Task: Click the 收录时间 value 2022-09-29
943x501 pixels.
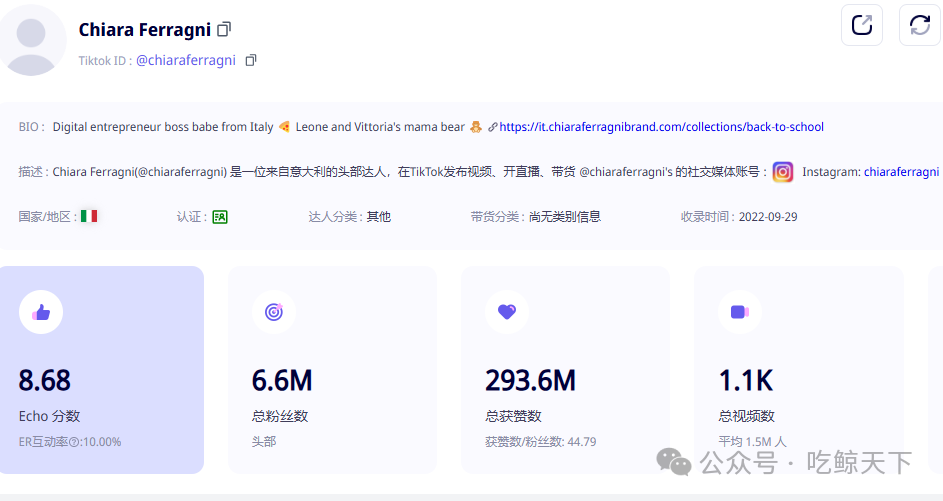Action: (x=768, y=217)
